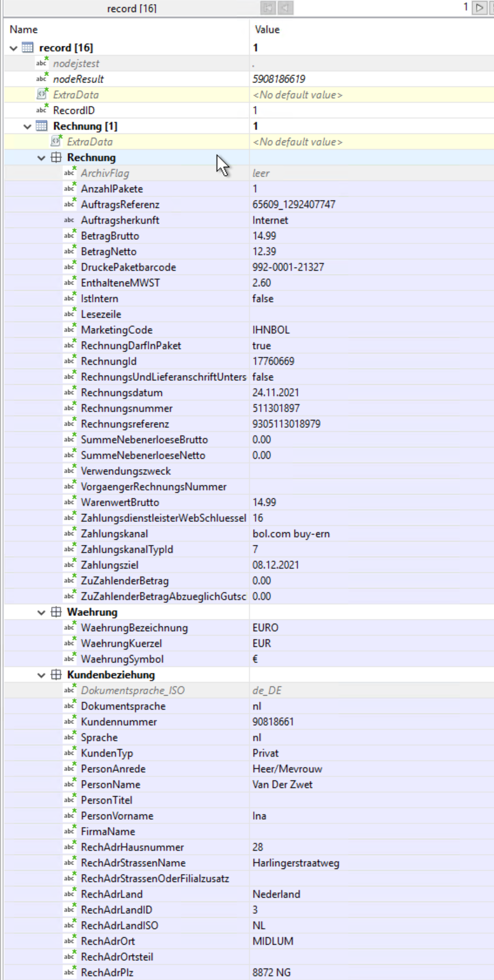Click the abc icon beside BetragBrutto
494x980 pixels.
(70, 235)
